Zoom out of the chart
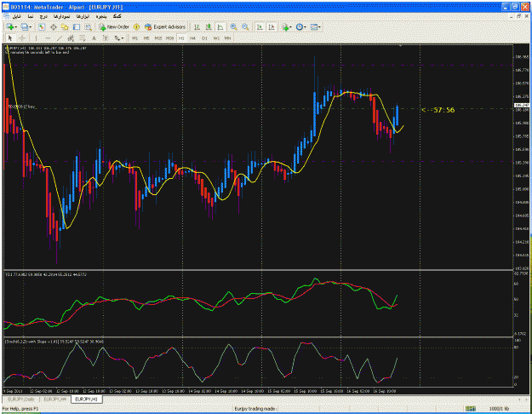The image size is (532, 414). (245, 26)
